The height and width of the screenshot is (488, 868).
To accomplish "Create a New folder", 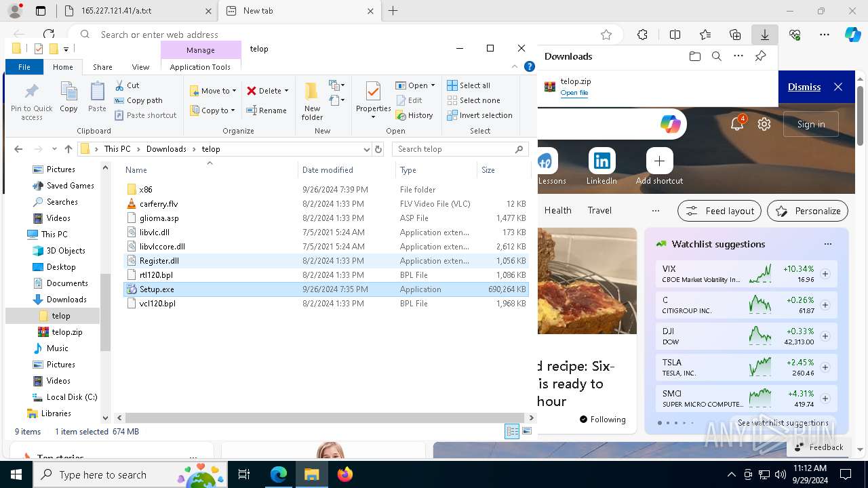I will click(312, 102).
